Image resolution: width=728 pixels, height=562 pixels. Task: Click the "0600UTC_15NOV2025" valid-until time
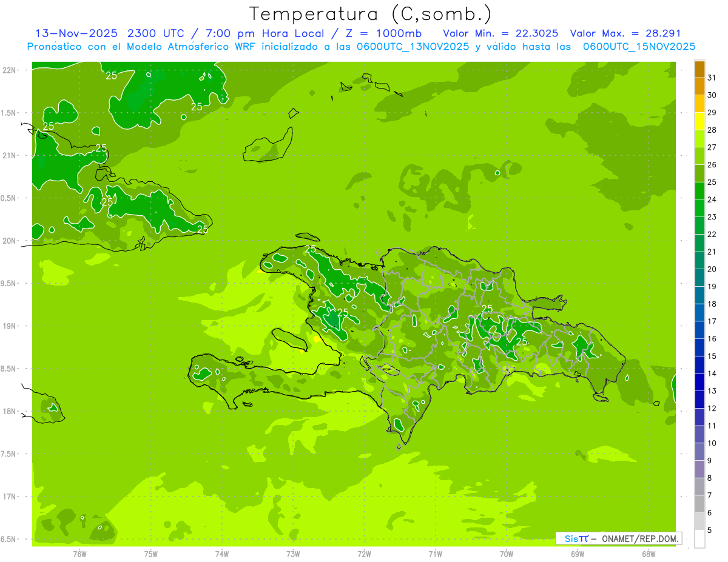tap(639, 47)
